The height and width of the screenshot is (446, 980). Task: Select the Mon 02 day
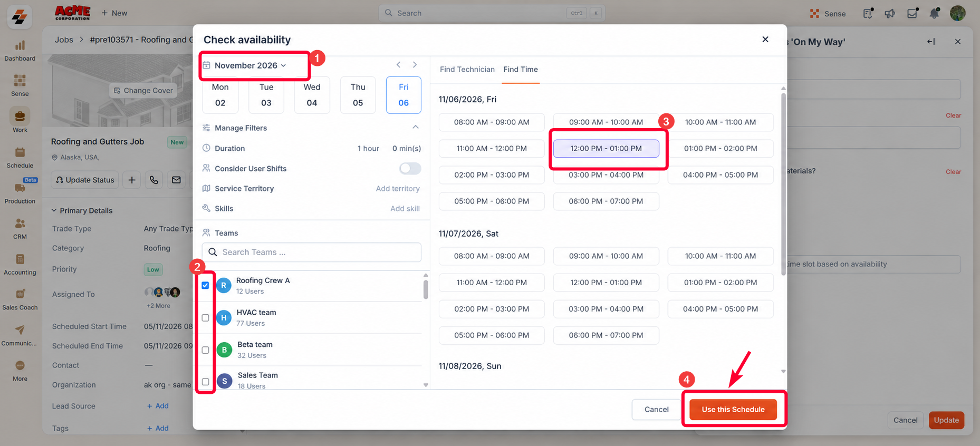220,95
